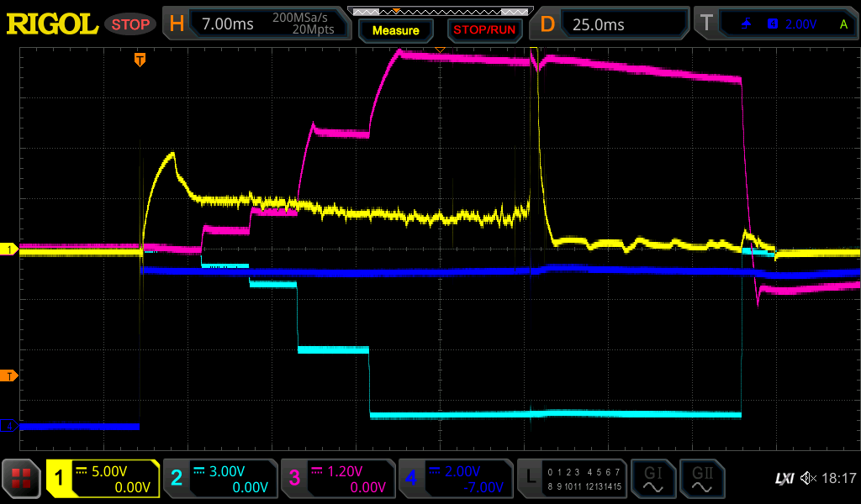Open the GII waveform generator
861x504 pixels.
pos(701,479)
